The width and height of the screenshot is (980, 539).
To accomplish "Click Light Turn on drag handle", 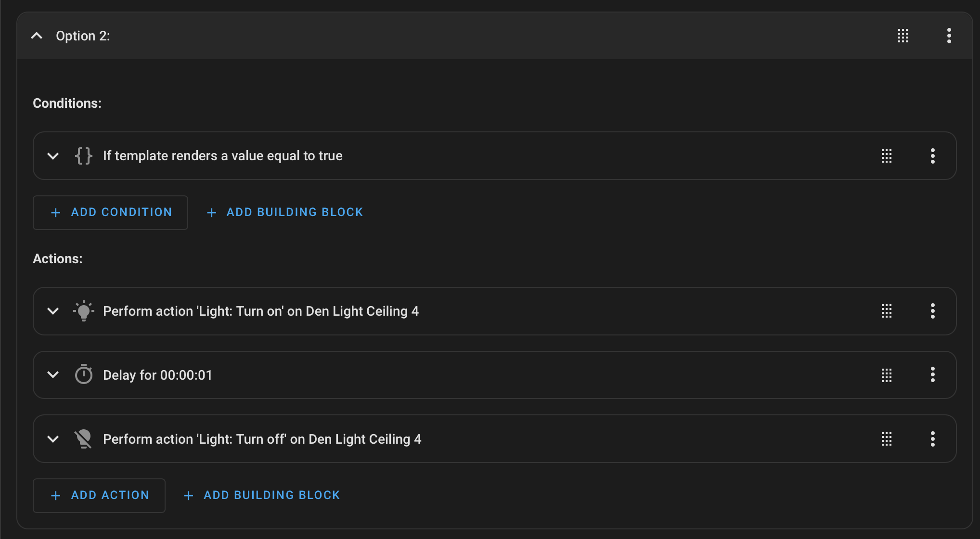I will [x=887, y=311].
